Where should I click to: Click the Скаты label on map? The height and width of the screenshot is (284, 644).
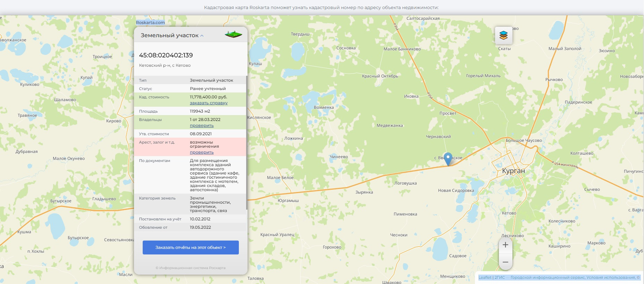(504, 49)
